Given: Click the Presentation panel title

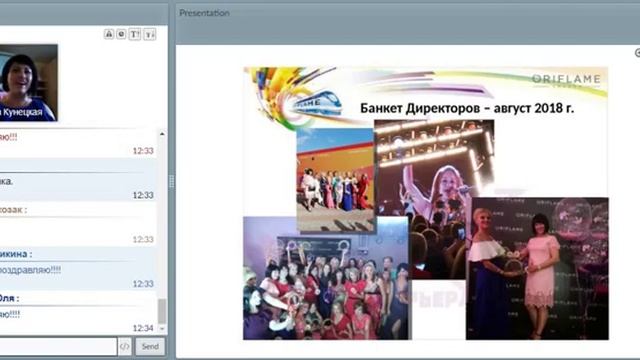Looking at the screenshot, I should pos(204,13).
